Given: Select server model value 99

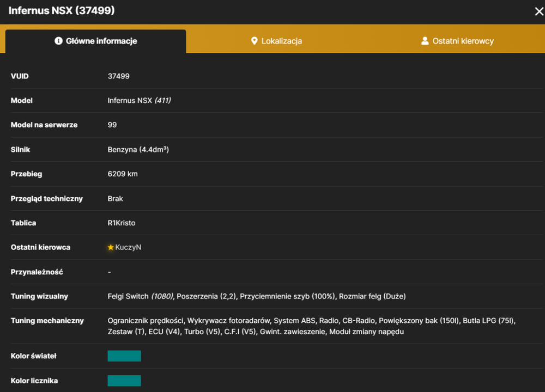Looking at the screenshot, I should (112, 125).
